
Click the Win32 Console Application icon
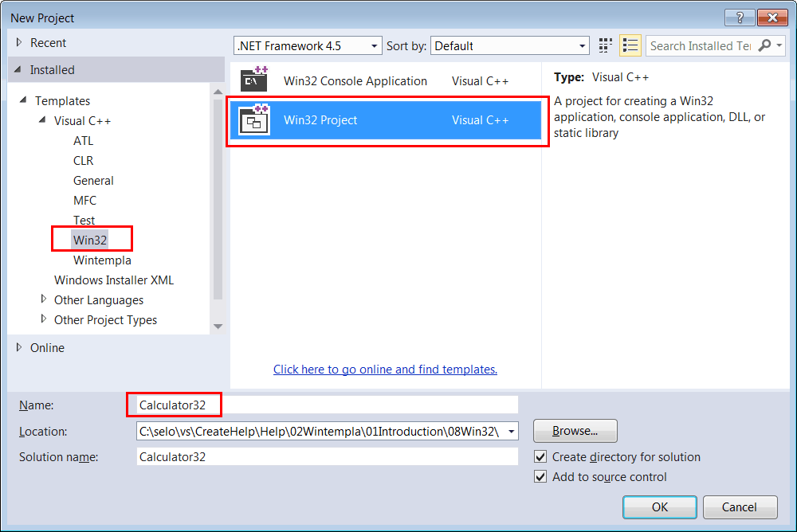(x=253, y=80)
